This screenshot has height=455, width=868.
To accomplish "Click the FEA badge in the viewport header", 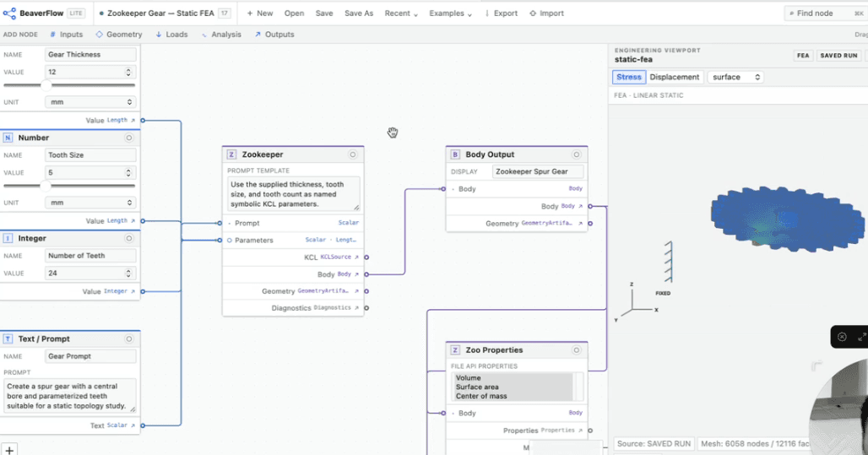I will click(803, 56).
